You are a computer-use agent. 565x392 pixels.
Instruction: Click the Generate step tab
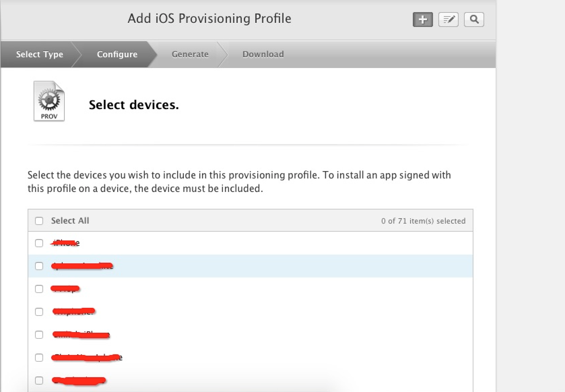coord(190,54)
